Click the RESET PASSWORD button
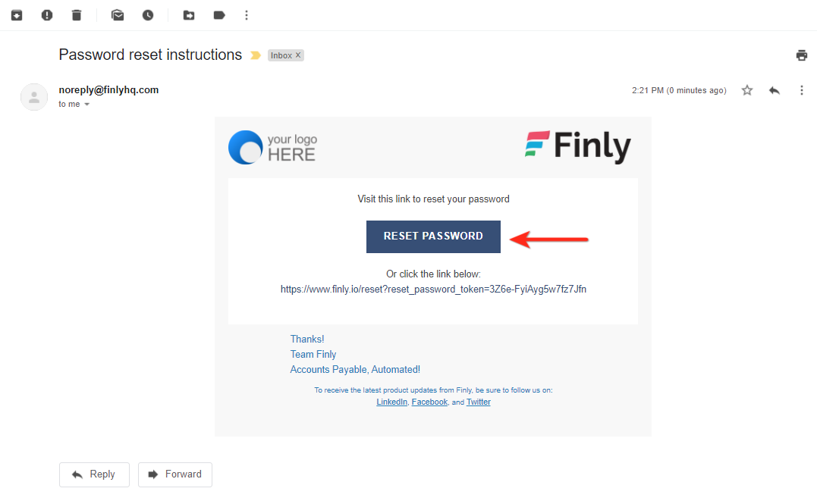This screenshot has height=504, width=817. [x=433, y=236]
